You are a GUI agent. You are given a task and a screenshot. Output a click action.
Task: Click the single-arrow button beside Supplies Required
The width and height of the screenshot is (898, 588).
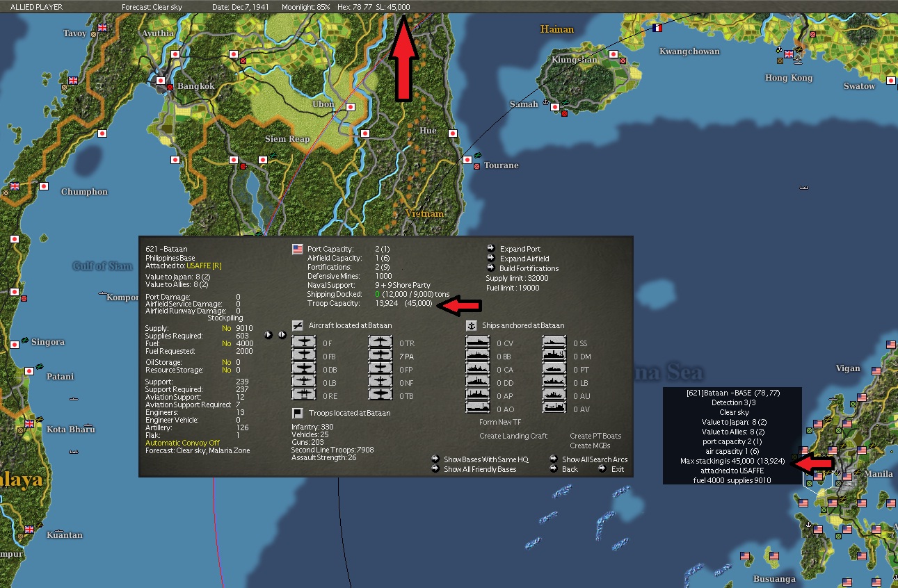point(268,334)
